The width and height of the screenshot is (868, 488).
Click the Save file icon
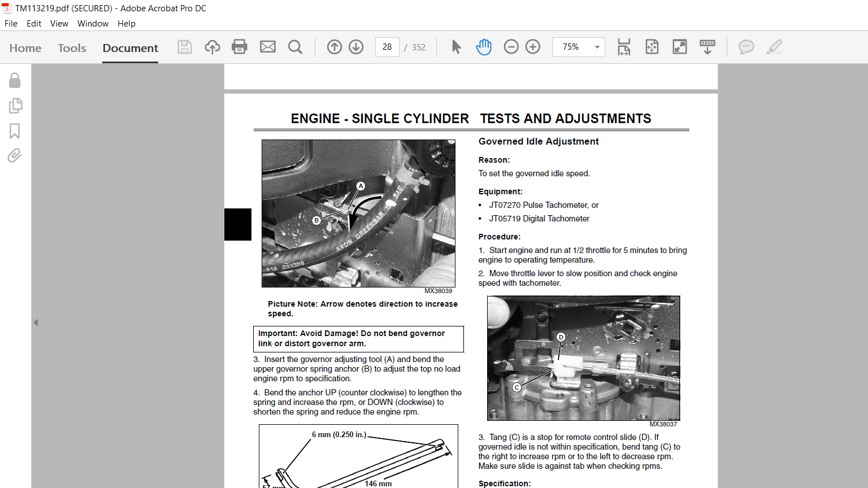[185, 47]
